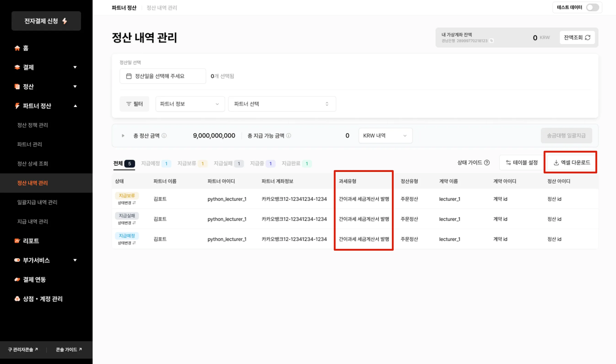Expand the 총 정산 금액 disclosure triangle
The height and width of the screenshot is (364, 616).
tap(123, 136)
